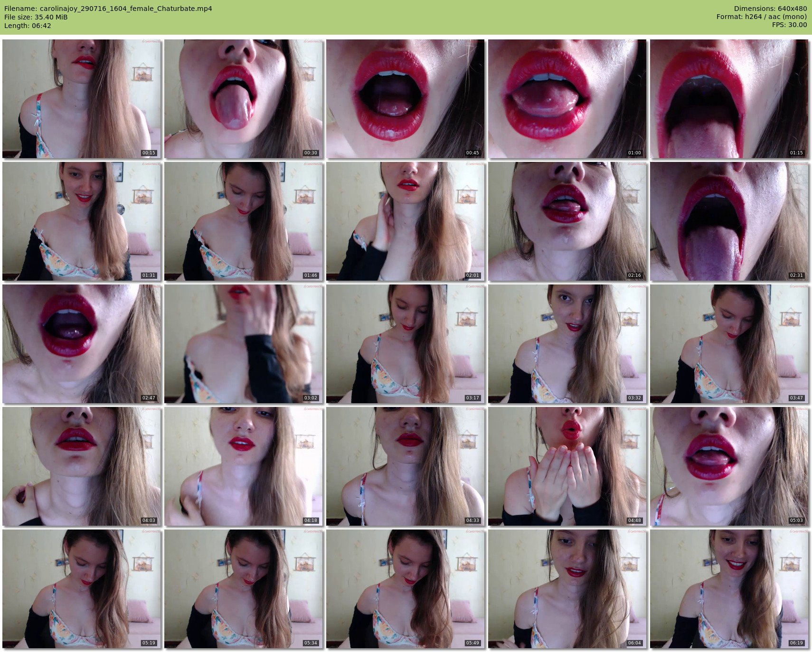Click the "Dimensions: 640x480" text
The width and height of the screenshot is (812, 652).
(770, 9)
